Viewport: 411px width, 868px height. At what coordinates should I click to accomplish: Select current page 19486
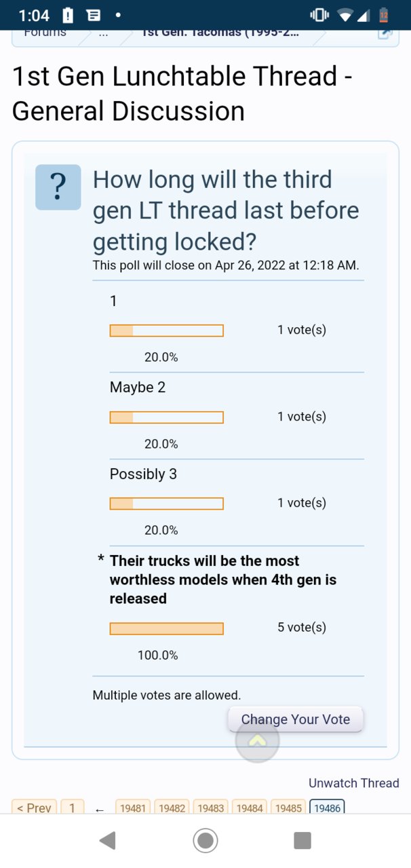(x=327, y=808)
